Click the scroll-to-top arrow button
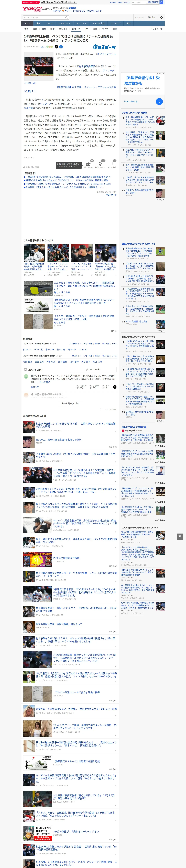186x868 pixels. pos(180,536)
